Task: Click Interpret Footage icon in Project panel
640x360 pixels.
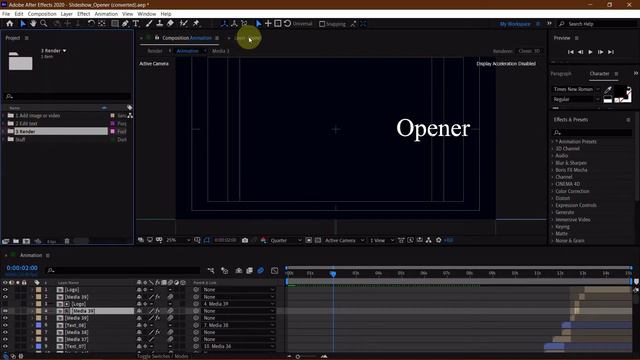Action: [x=6, y=241]
